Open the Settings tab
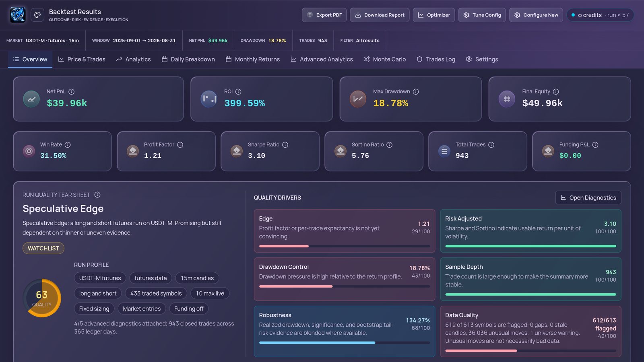 tap(482, 60)
